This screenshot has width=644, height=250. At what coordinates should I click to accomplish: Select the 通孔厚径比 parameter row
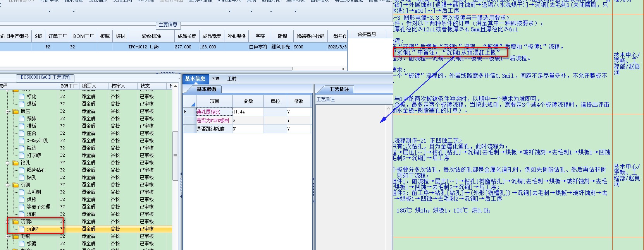click(247, 112)
